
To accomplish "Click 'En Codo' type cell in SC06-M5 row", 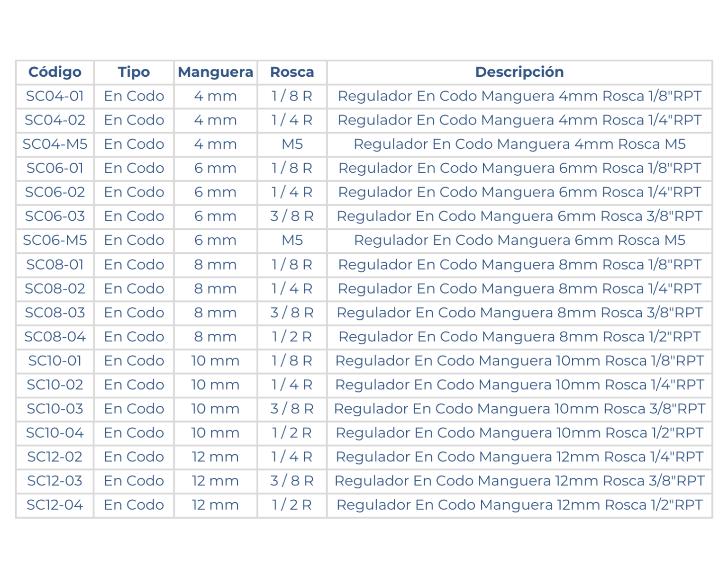I will coord(134,240).
